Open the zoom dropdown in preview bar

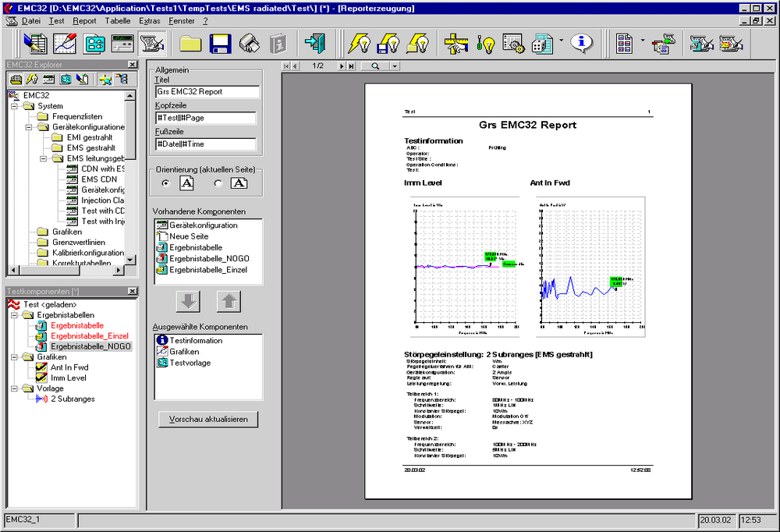click(x=395, y=66)
